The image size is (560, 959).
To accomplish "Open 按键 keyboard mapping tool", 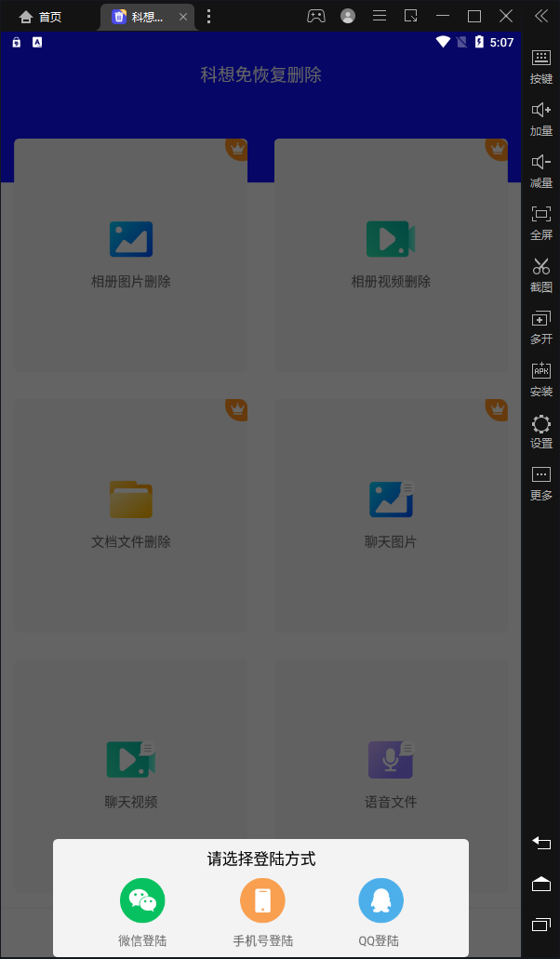I will click(541, 67).
